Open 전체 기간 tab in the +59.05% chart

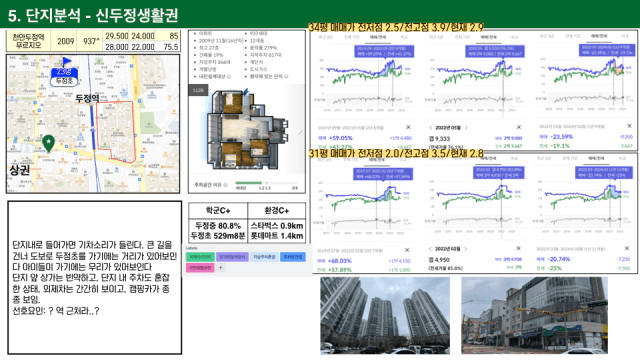pos(351,37)
